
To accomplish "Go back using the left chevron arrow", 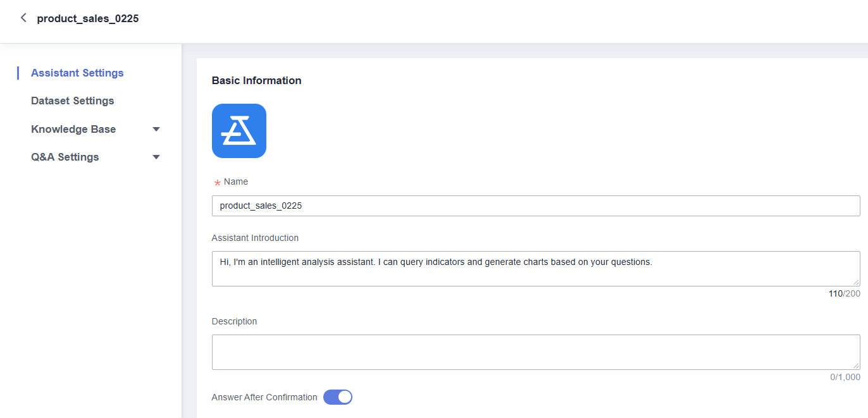I will (23, 18).
